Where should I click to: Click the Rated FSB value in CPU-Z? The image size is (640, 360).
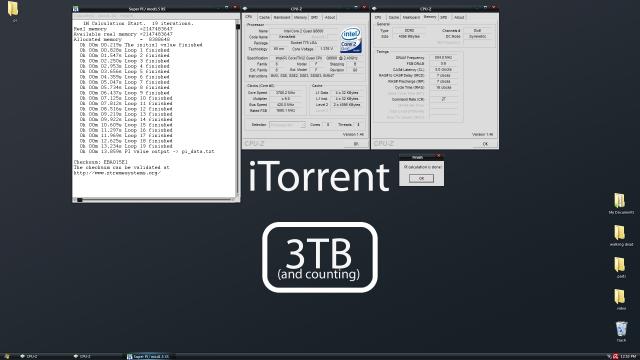coord(285,110)
